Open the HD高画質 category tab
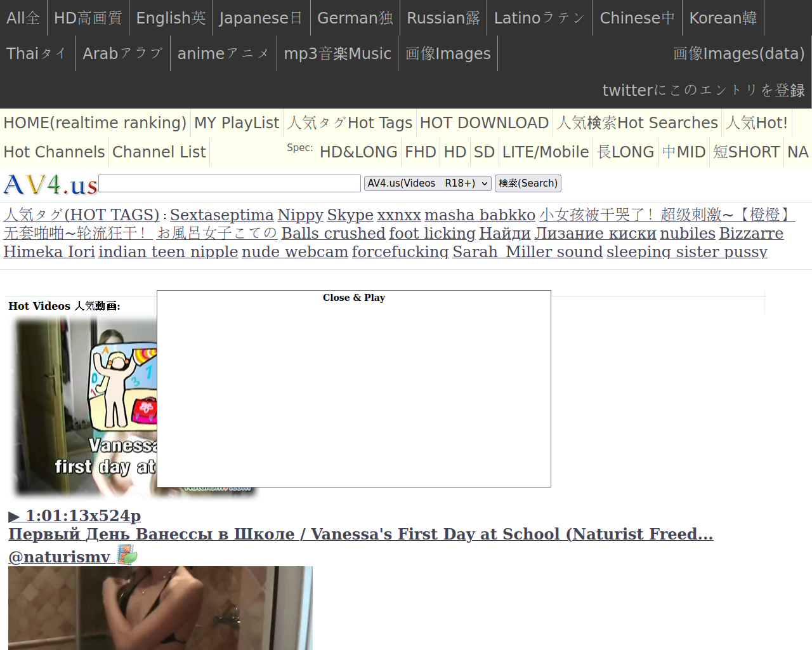 (x=88, y=18)
